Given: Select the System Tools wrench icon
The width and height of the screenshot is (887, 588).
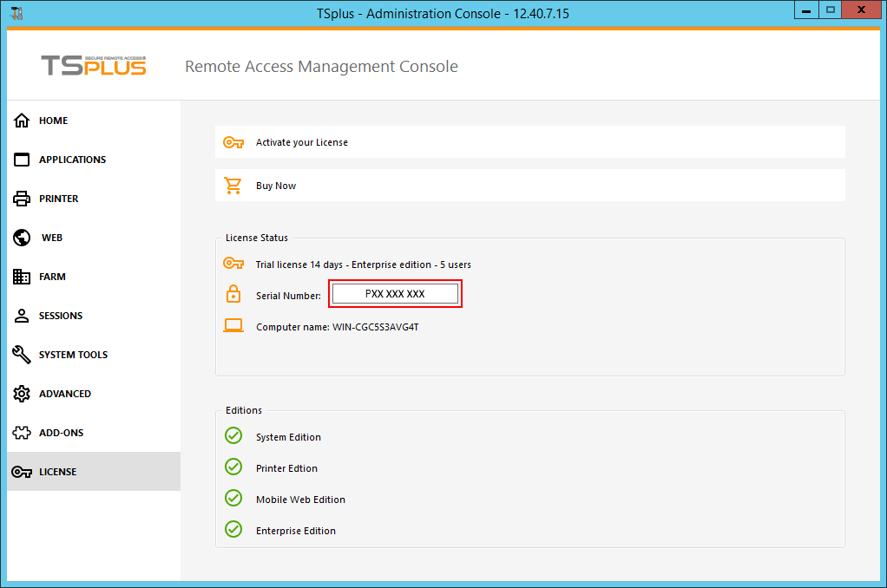Looking at the screenshot, I should 22,355.
